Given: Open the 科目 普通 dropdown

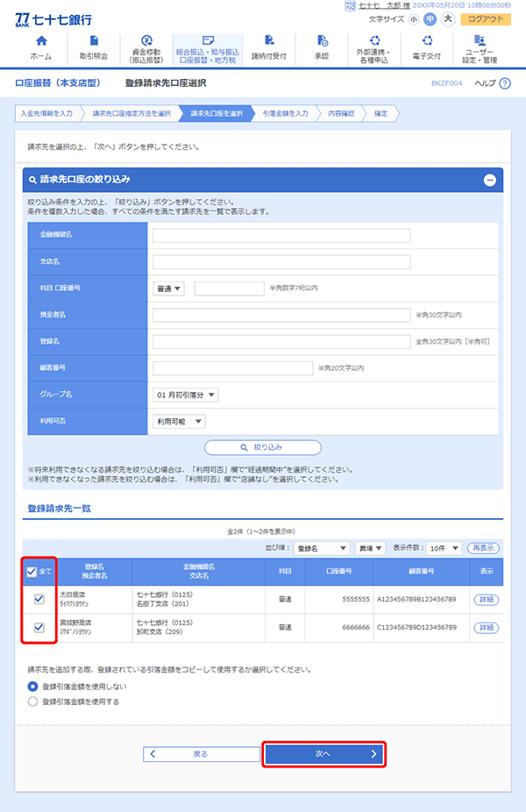Looking at the screenshot, I should [x=168, y=288].
